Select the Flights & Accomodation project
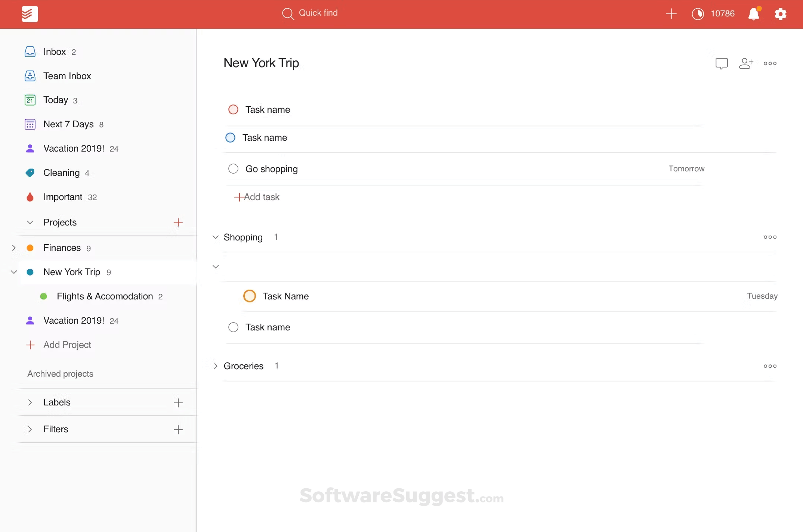Viewport: 803px width, 532px height. click(105, 296)
